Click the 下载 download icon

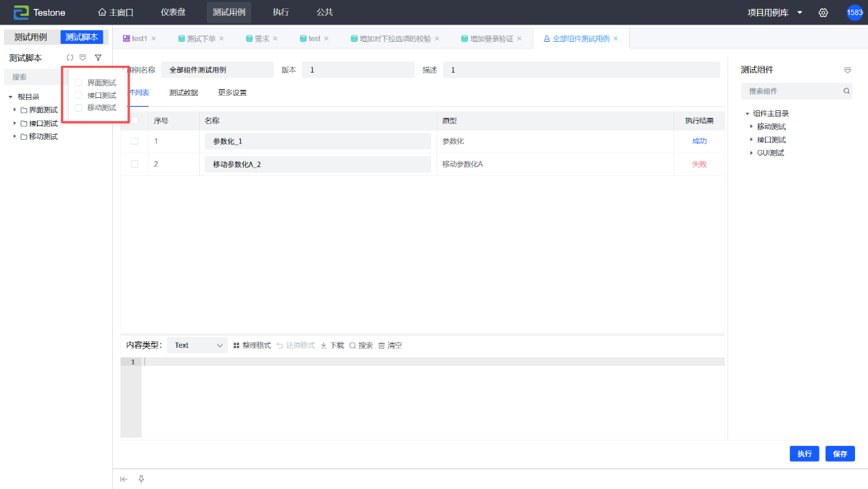coord(324,346)
